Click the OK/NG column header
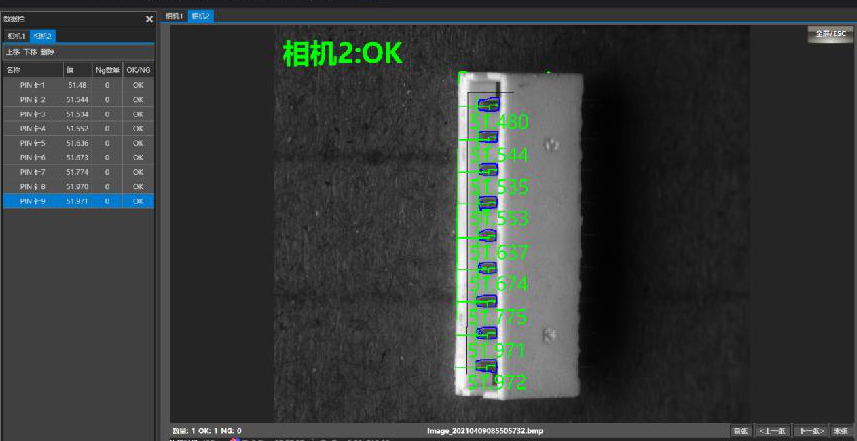This screenshot has width=857, height=441. (x=138, y=70)
